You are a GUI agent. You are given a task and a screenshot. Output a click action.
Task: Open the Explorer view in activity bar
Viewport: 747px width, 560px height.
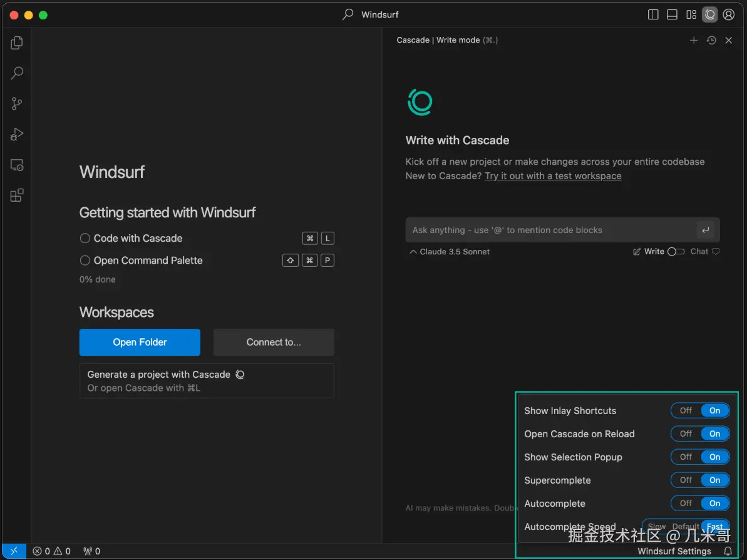pos(17,43)
